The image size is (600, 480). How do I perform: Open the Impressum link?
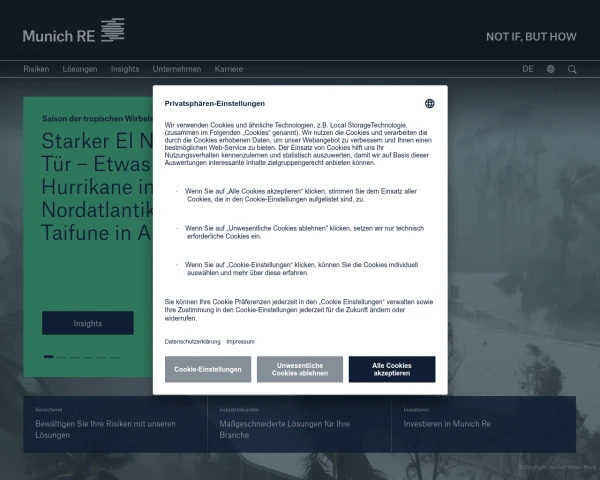(x=240, y=341)
